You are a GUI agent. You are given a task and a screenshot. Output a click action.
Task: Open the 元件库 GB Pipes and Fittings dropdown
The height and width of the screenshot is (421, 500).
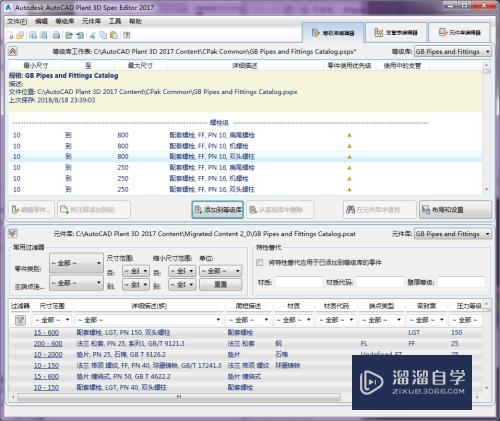pos(453,234)
